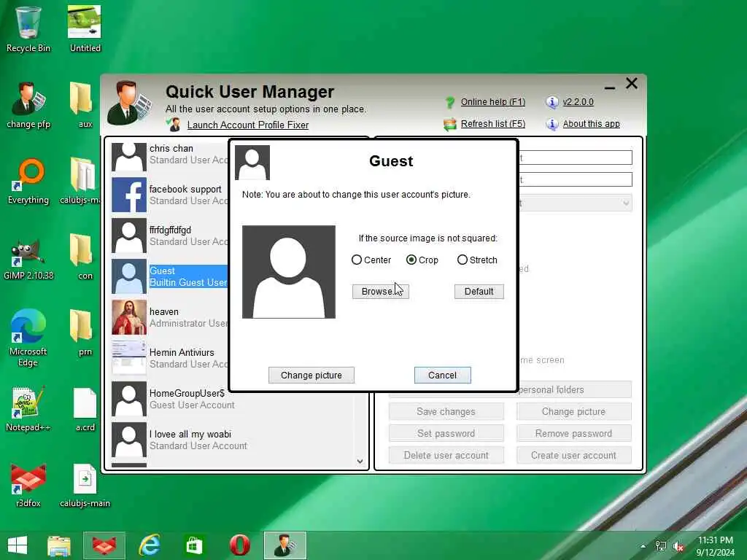The height and width of the screenshot is (560, 747).
Task: Select the Guest user avatar in list
Action: (128, 276)
